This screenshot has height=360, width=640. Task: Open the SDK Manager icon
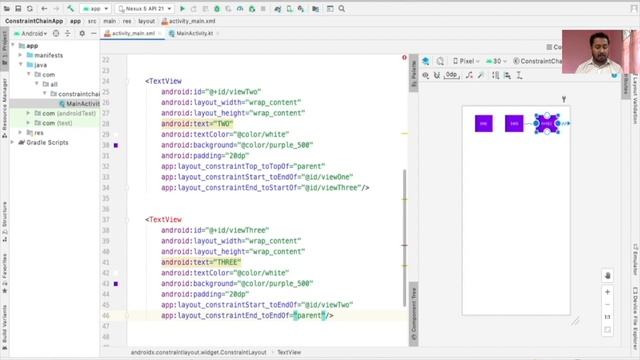point(301,9)
